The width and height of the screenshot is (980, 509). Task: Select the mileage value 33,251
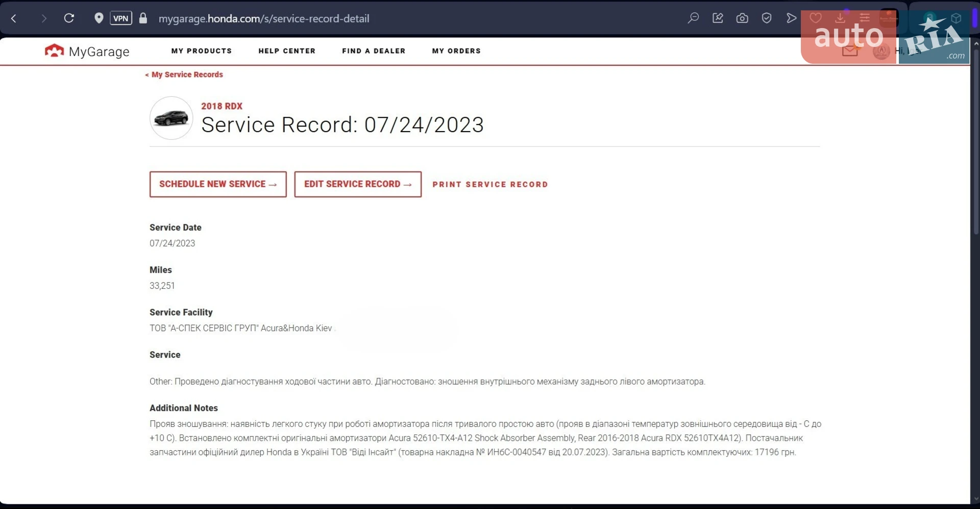tap(162, 286)
